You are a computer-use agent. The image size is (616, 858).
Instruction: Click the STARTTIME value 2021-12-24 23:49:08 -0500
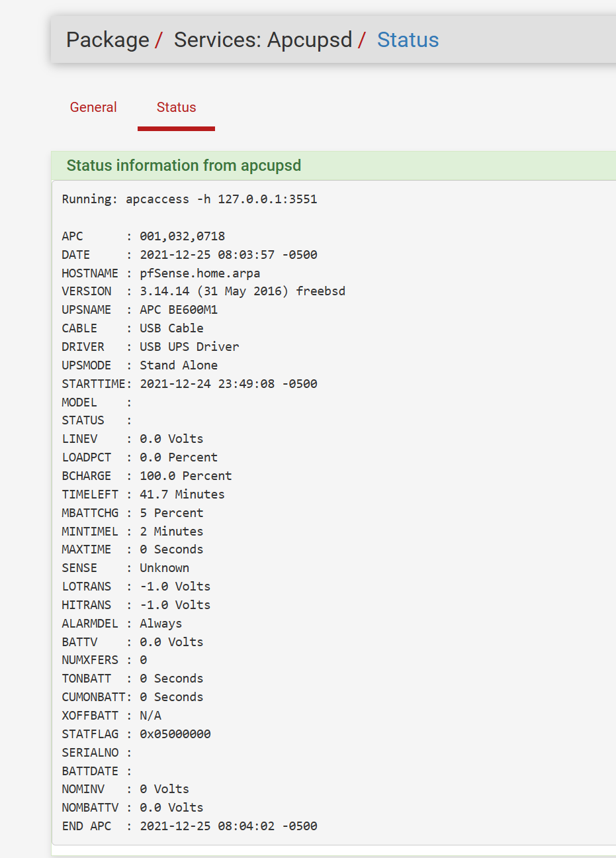pos(229,384)
